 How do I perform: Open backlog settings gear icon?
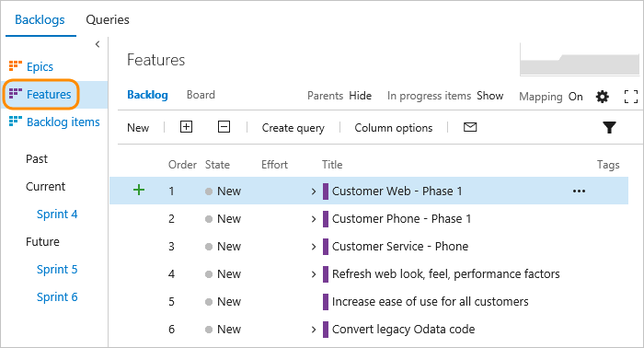[603, 97]
